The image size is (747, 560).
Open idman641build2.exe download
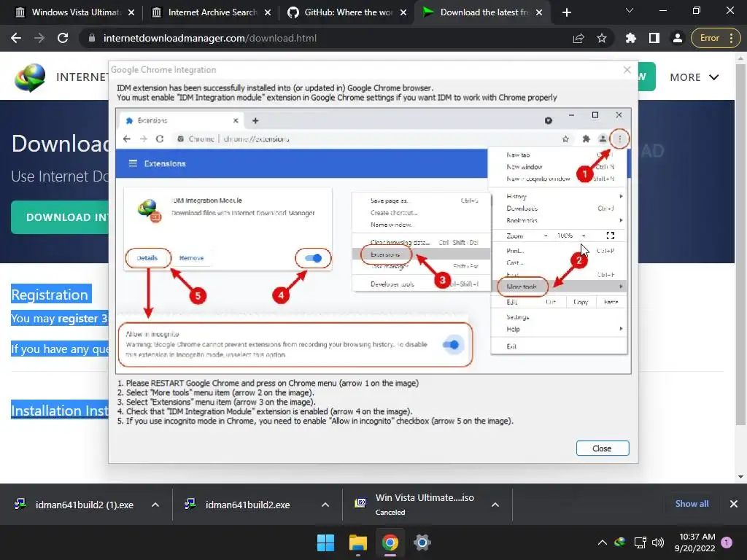237,505
